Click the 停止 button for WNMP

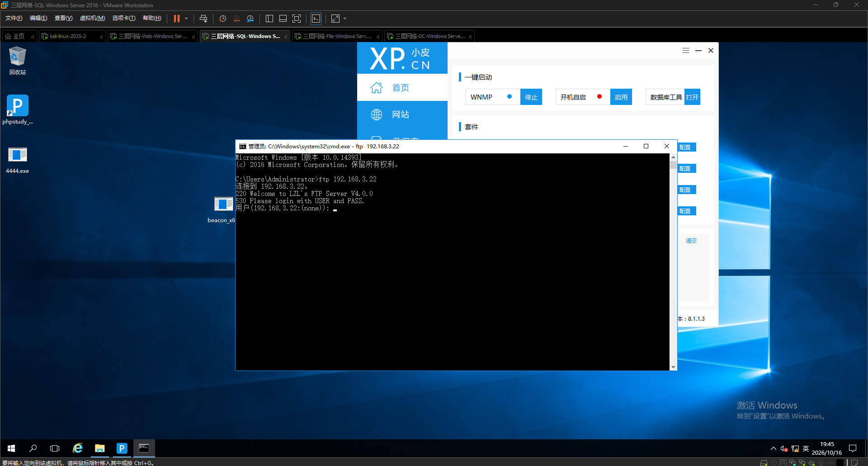coord(531,97)
